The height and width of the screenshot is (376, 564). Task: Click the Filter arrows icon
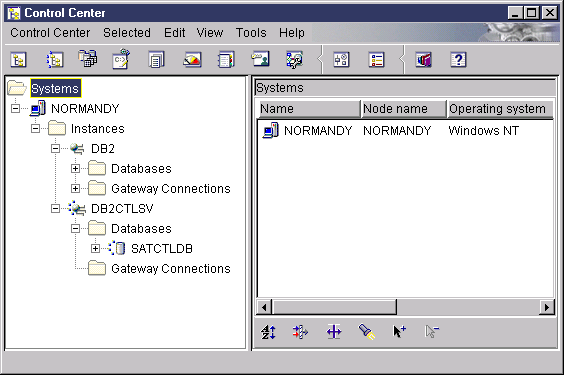300,332
